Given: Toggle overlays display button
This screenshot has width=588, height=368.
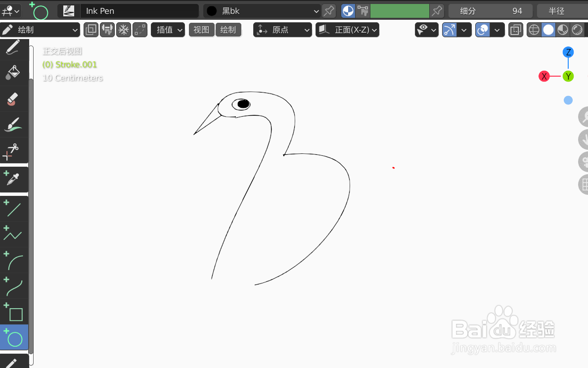Looking at the screenshot, I should (x=482, y=30).
